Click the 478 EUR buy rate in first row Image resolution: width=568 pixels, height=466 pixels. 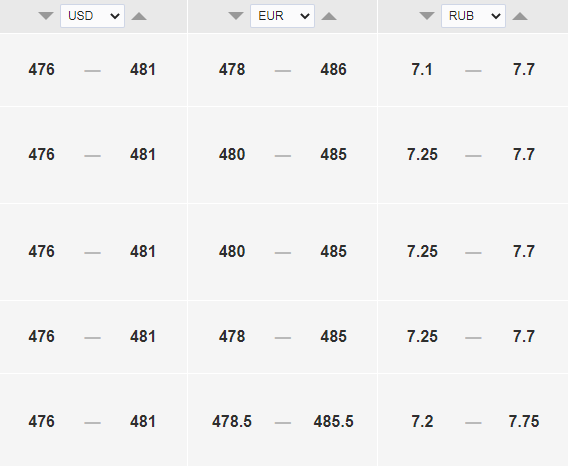(232, 70)
